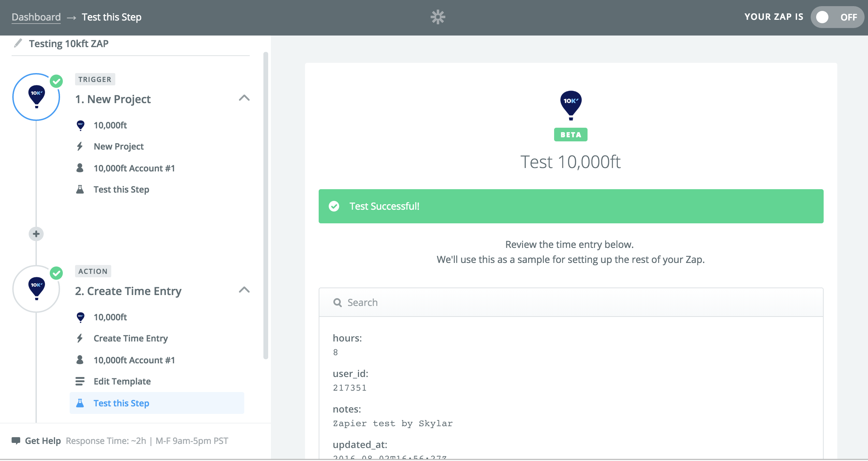Image resolution: width=868 pixels, height=461 pixels.
Task: Click person icon beside action 10,000ft Account #1
Action: [x=80, y=360]
